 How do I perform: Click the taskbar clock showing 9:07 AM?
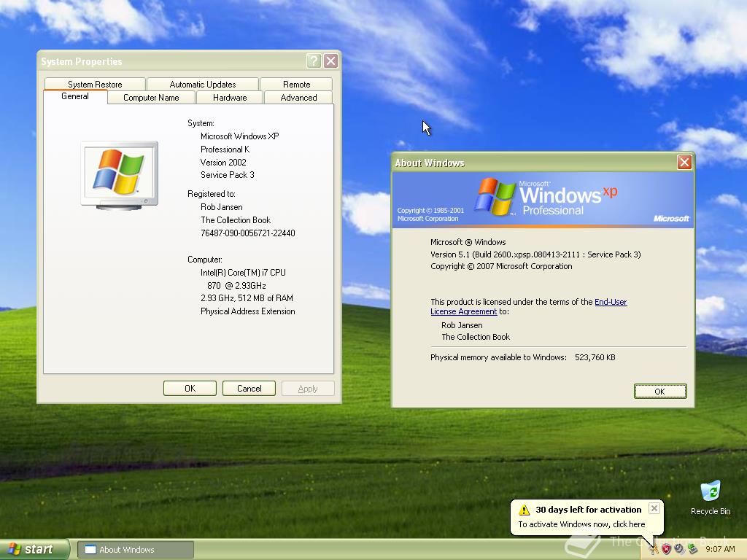pyautogui.click(x=720, y=549)
